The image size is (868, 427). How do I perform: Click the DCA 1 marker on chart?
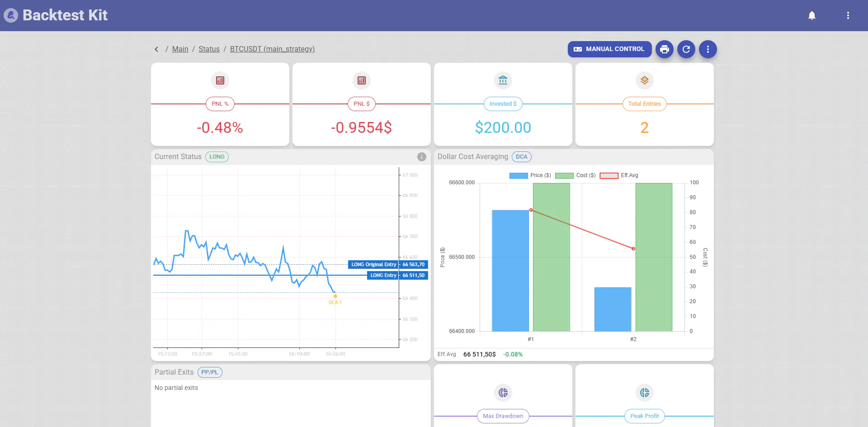point(335,296)
